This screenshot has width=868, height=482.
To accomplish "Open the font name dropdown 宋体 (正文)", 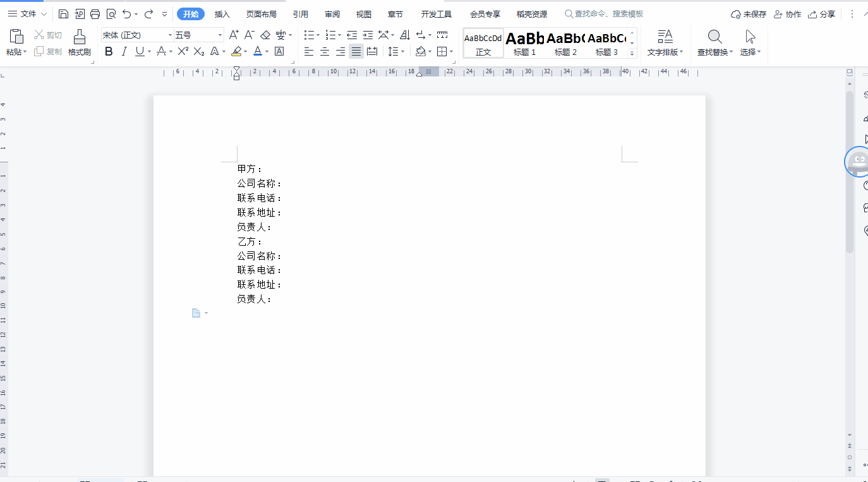I will pos(138,35).
